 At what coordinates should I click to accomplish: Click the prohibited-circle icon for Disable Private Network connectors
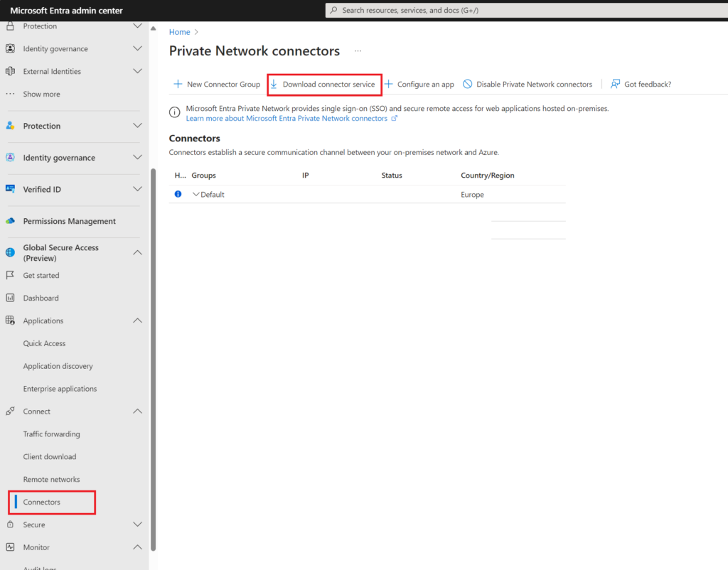coord(468,84)
